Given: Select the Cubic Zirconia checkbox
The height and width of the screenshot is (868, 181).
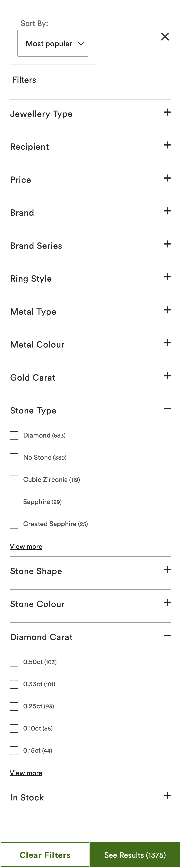Looking at the screenshot, I should [14, 480].
